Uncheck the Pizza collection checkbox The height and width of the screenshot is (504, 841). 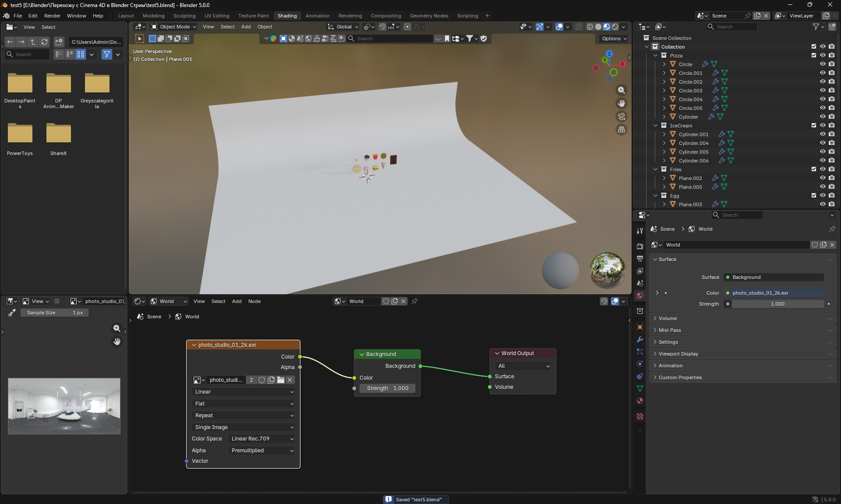click(814, 55)
